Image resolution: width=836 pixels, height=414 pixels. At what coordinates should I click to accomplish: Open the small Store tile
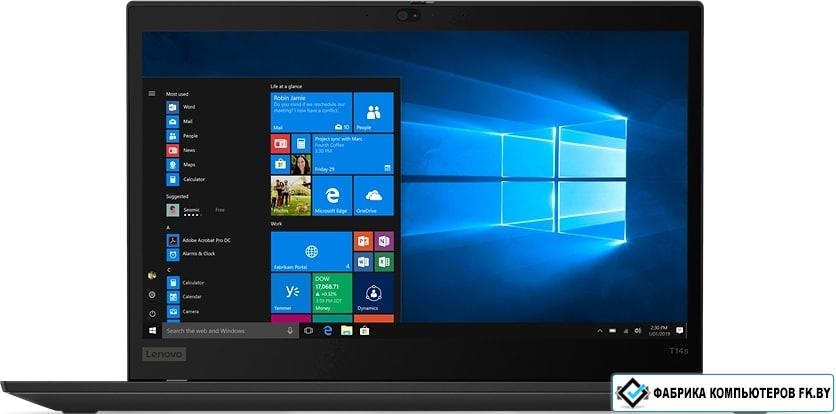point(280,164)
